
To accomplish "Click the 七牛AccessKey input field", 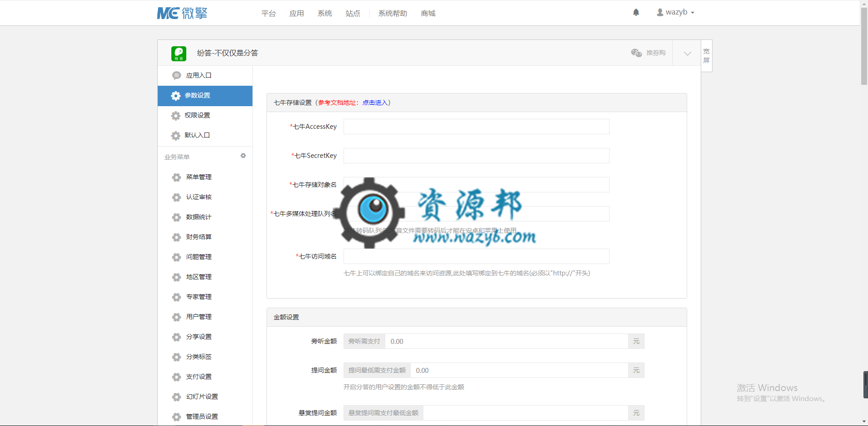I will (476, 127).
